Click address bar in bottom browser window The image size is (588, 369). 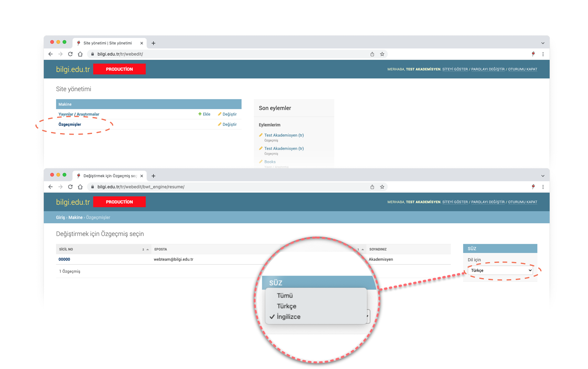click(228, 187)
